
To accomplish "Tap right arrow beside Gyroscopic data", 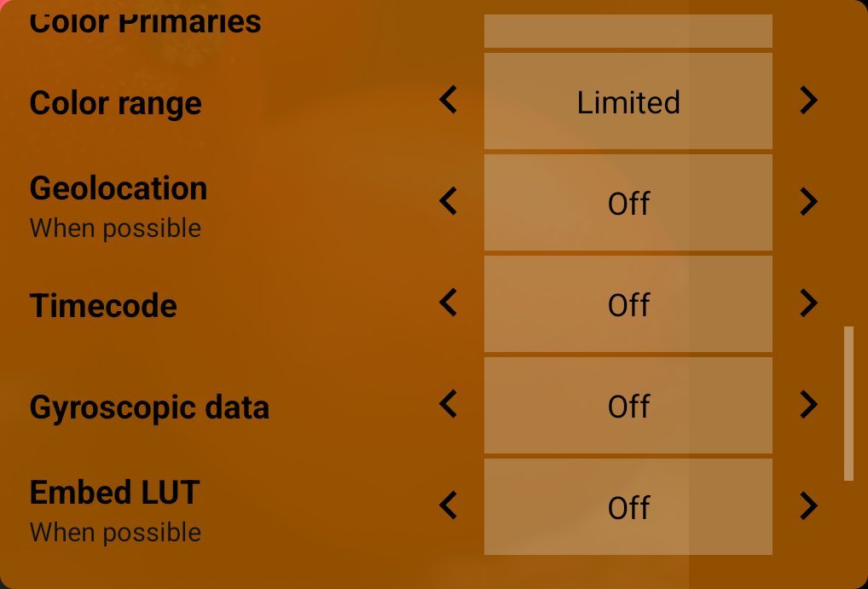I will click(x=808, y=403).
